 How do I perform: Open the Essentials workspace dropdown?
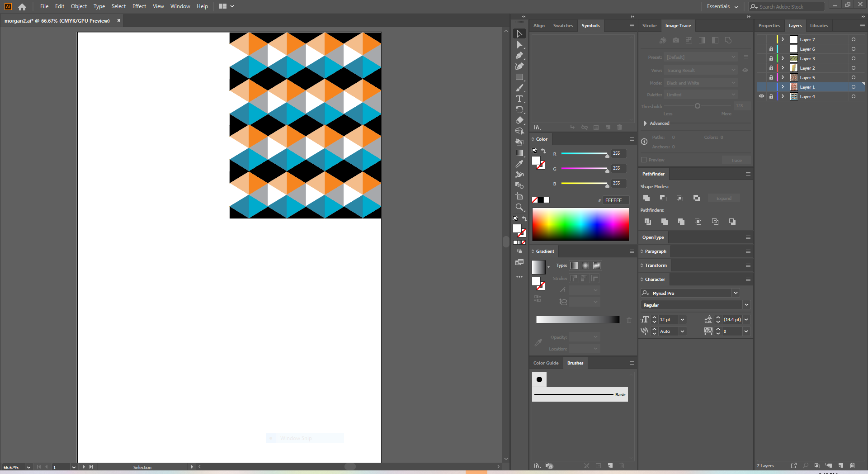(722, 6)
